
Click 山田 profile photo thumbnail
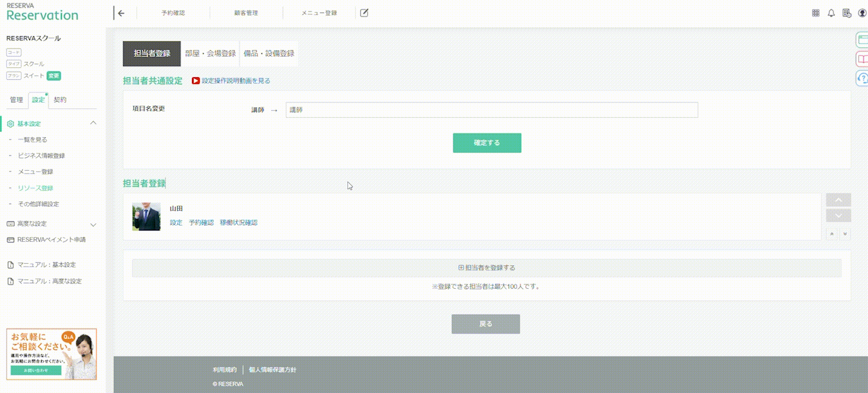click(146, 217)
